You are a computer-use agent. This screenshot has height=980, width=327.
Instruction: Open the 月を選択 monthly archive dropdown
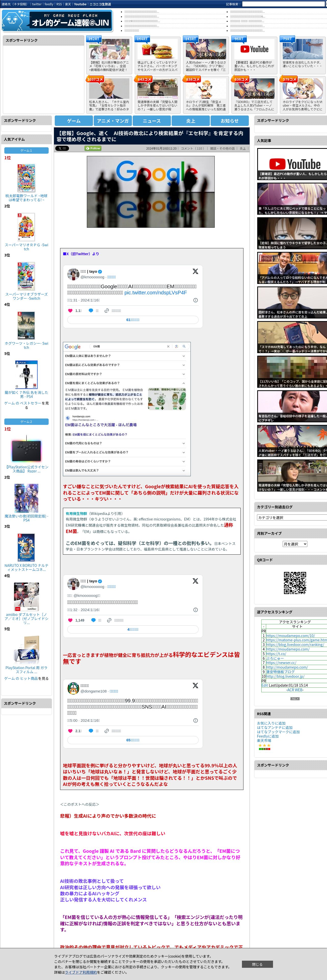pos(295,544)
